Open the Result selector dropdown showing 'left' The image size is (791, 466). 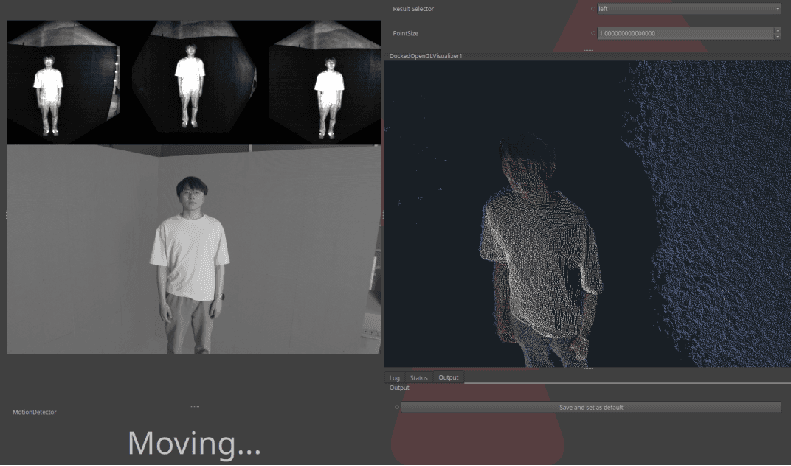click(689, 9)
